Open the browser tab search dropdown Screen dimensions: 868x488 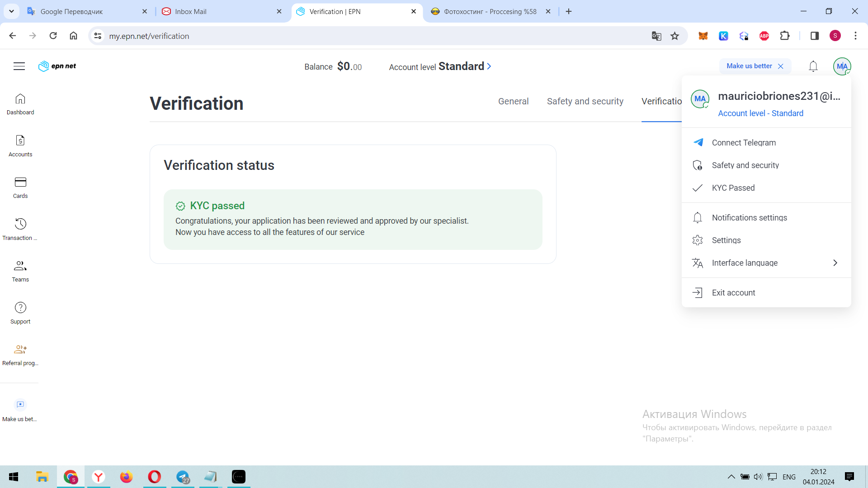tap(11, 11)
